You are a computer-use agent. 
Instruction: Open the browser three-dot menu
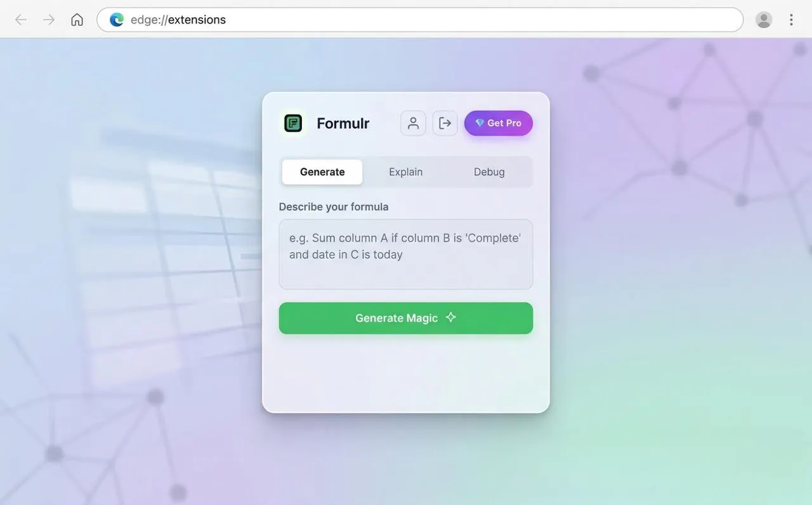791,20
